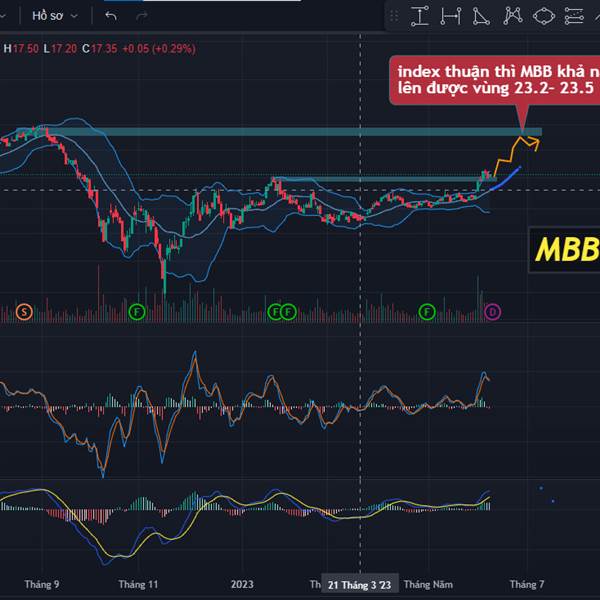The height and width of the screenshot is (600, 600).
Task: Click the undo arrow button
Action: pyautogui.click(x=111, y=16)
